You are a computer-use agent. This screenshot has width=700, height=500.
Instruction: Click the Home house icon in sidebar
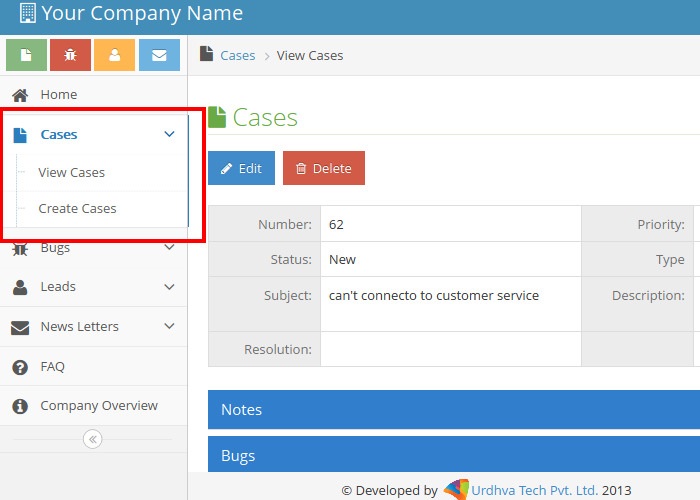click(20, 95)
